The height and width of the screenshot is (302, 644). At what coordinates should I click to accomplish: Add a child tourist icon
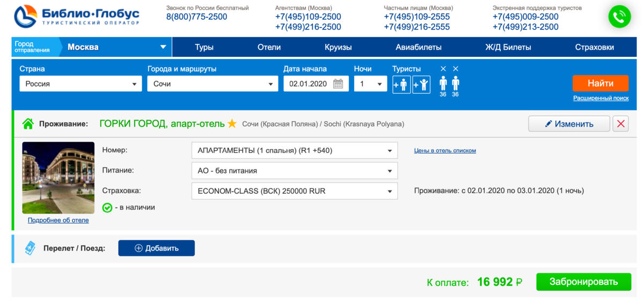[x=421, y=84]
